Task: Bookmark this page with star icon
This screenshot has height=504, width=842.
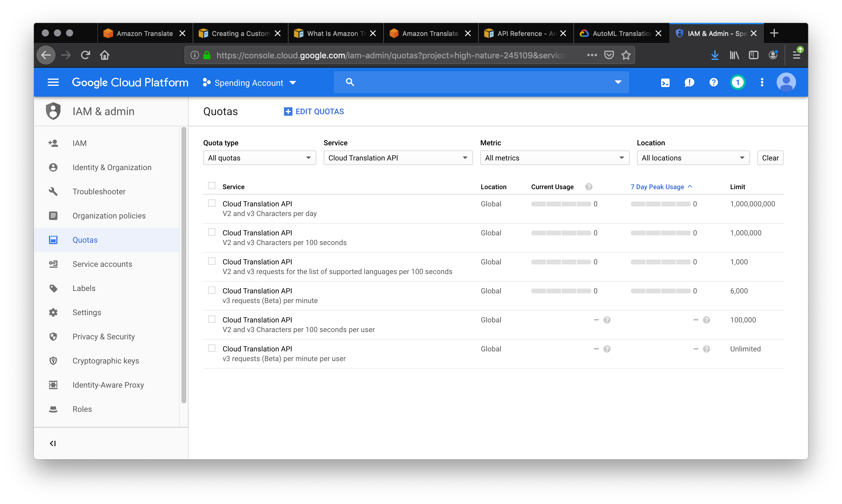Action: point(625,55)
